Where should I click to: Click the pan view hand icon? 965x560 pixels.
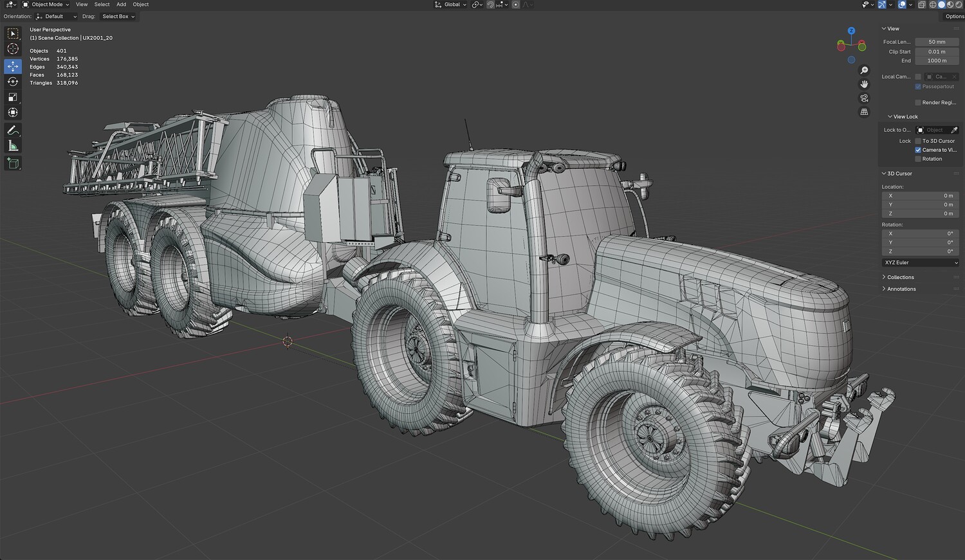[x=865, y=84]
